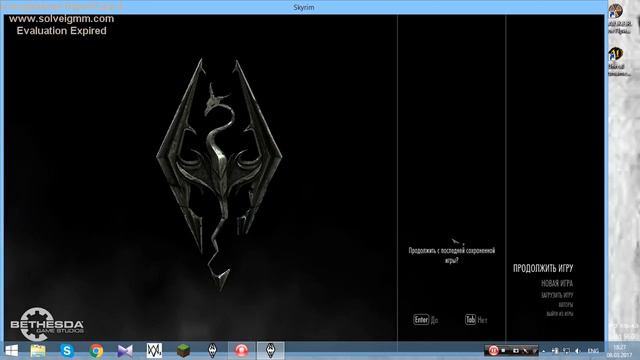Open Google Chrome from the taskbar

click(96, 351)
